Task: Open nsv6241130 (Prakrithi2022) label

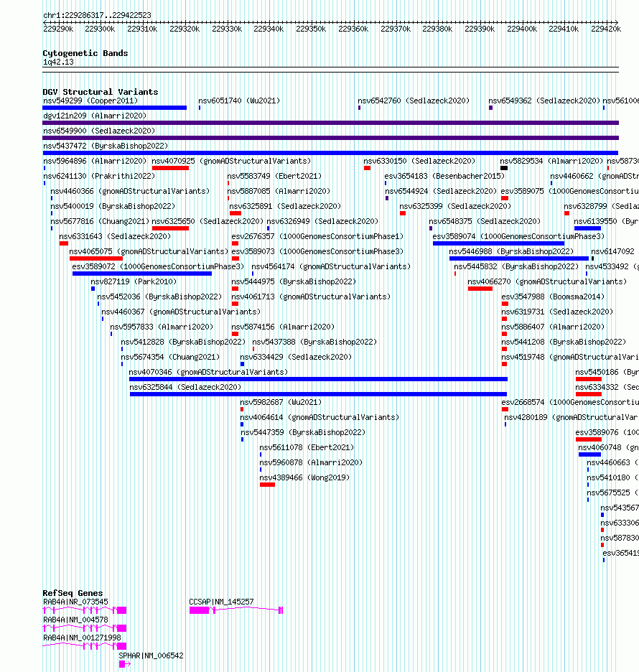Action: [99, 176]
